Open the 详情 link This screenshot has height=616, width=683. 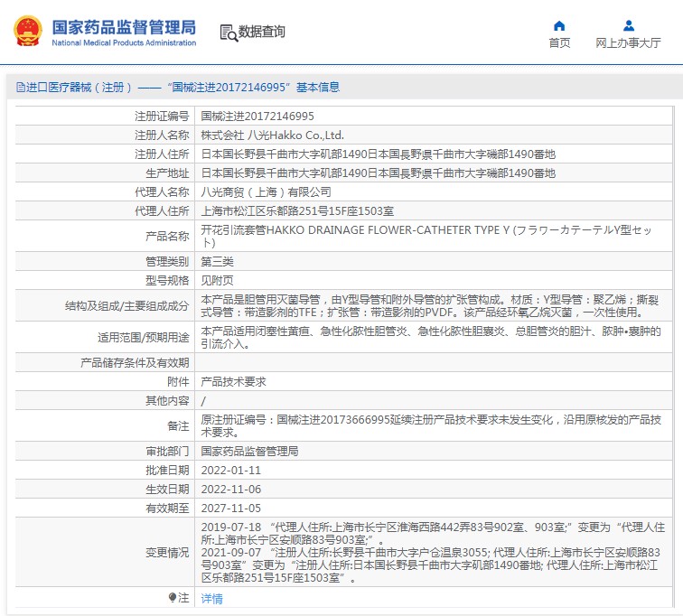[x=211, y=599]
